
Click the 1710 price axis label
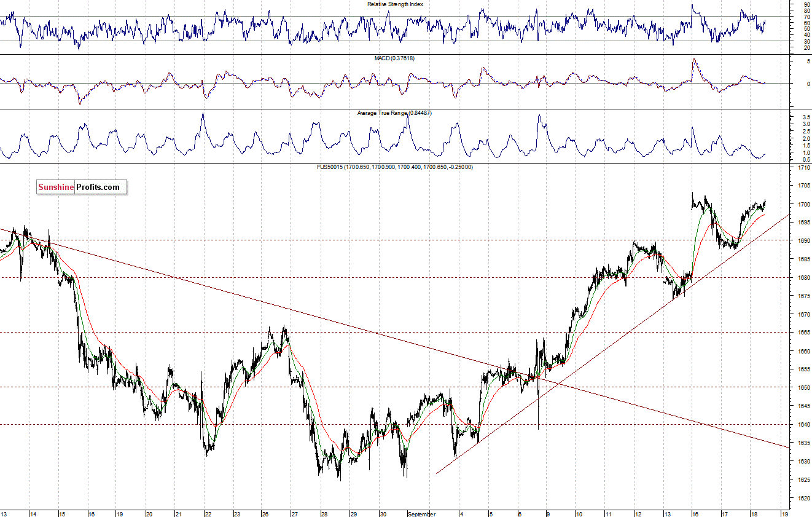tap(804, 167)
